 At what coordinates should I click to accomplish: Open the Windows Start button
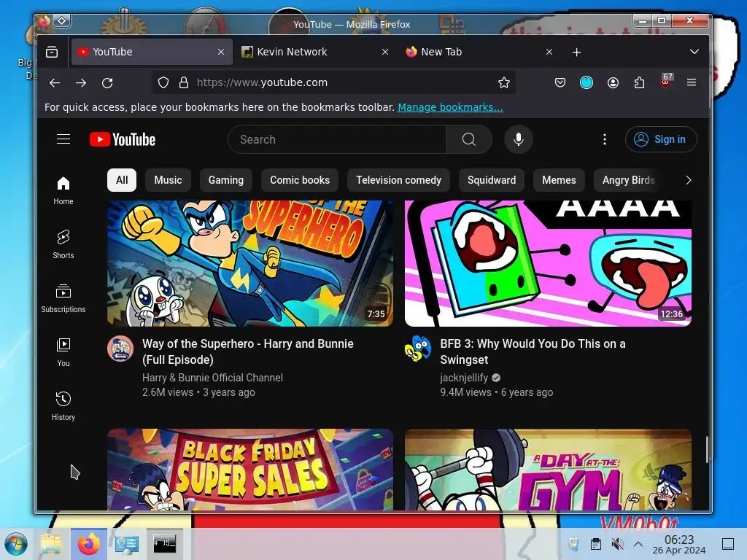click(x=16, y=544)
